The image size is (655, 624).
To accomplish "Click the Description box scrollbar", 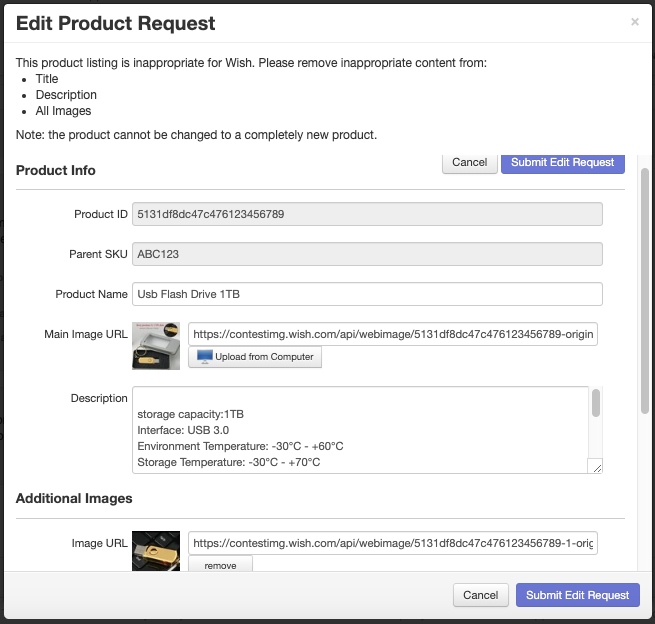I will [x=596, y=403].
